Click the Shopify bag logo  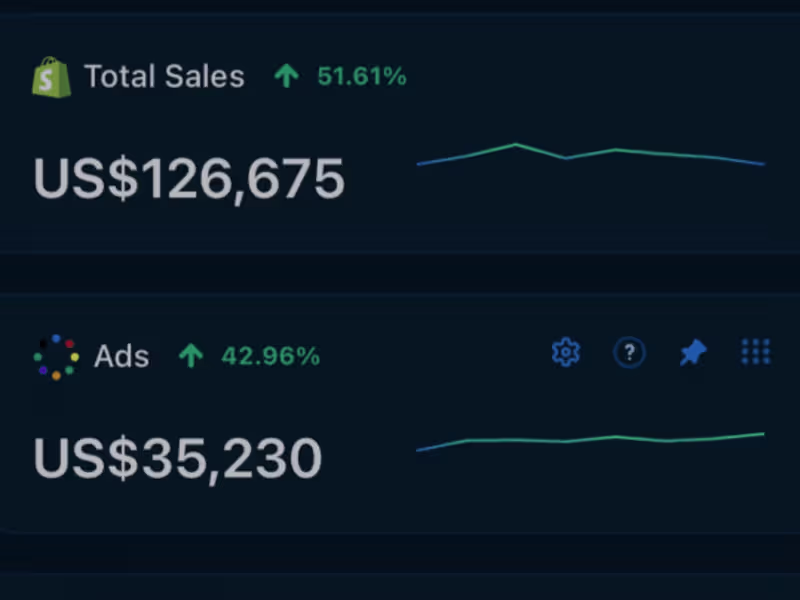[51, 77]
